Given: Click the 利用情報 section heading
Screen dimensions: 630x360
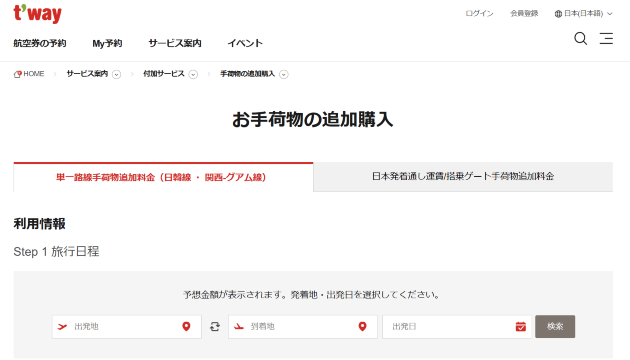Looking at the screenshot, I should [x=39, y=224].
